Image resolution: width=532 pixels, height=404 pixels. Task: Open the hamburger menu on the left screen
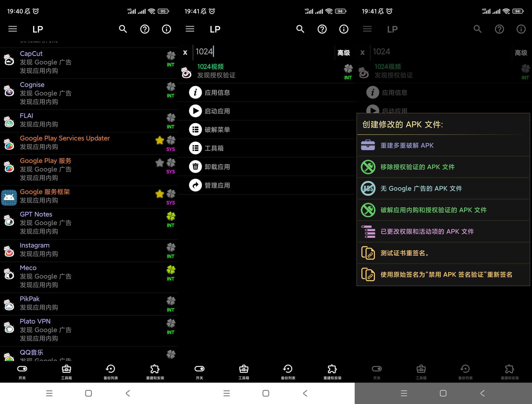pyautogui.click(x=12, y=29)
